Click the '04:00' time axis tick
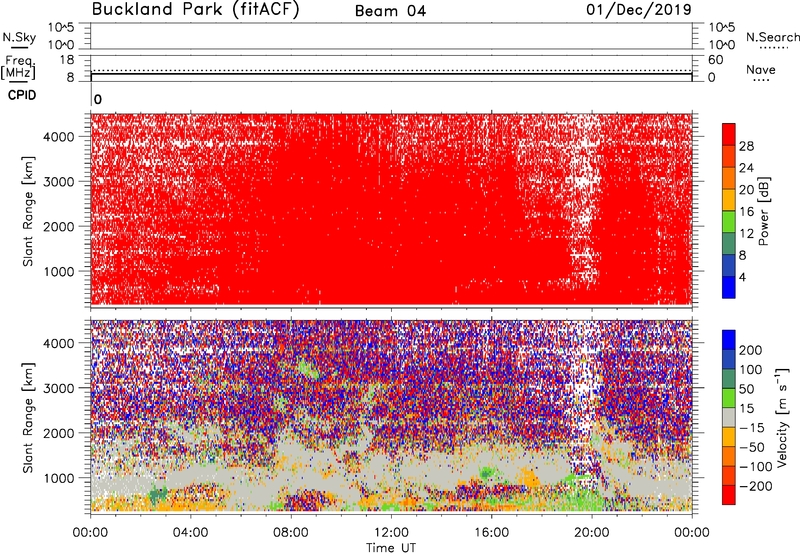This screenshot has width=800, height=554. [190, 533]
